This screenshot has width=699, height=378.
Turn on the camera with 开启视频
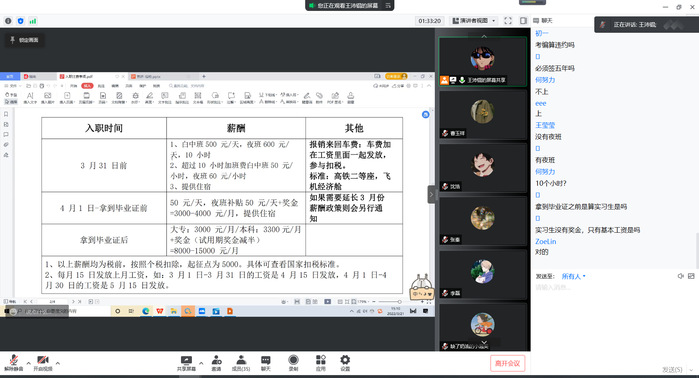43,362
